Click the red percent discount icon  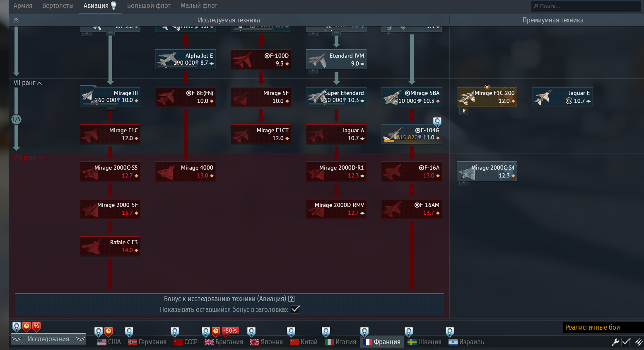(36, 327)
